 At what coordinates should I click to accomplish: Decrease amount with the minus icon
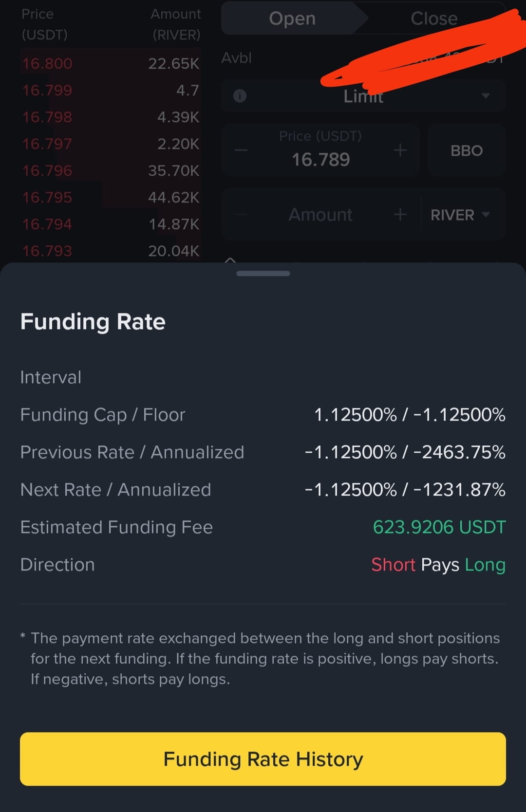241,214
